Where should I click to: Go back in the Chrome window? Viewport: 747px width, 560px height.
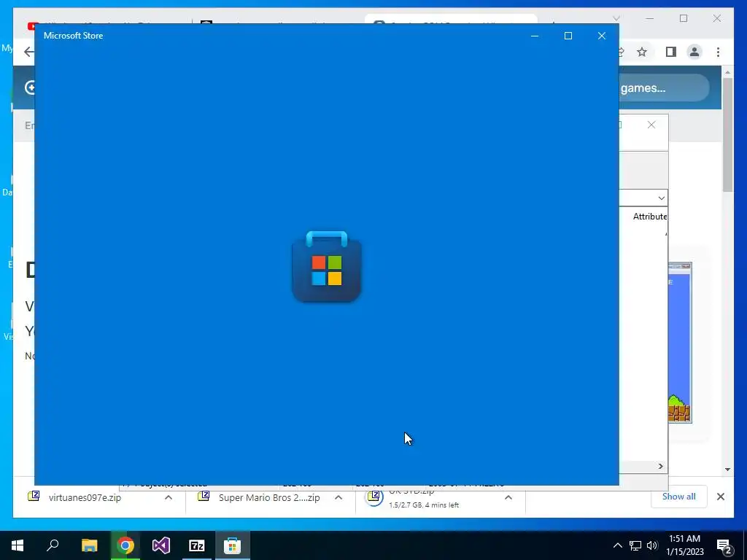click(x=28, y=52)
